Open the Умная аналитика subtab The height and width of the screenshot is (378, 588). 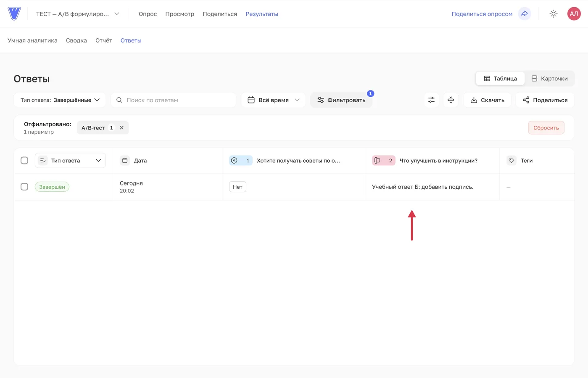32,40
